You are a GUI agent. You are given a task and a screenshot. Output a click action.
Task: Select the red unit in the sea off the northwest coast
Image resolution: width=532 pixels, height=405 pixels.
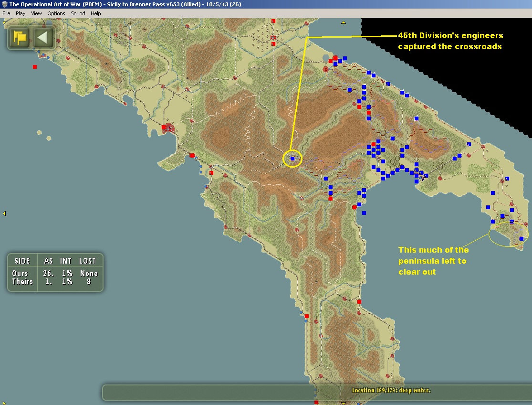pos(35,67)
